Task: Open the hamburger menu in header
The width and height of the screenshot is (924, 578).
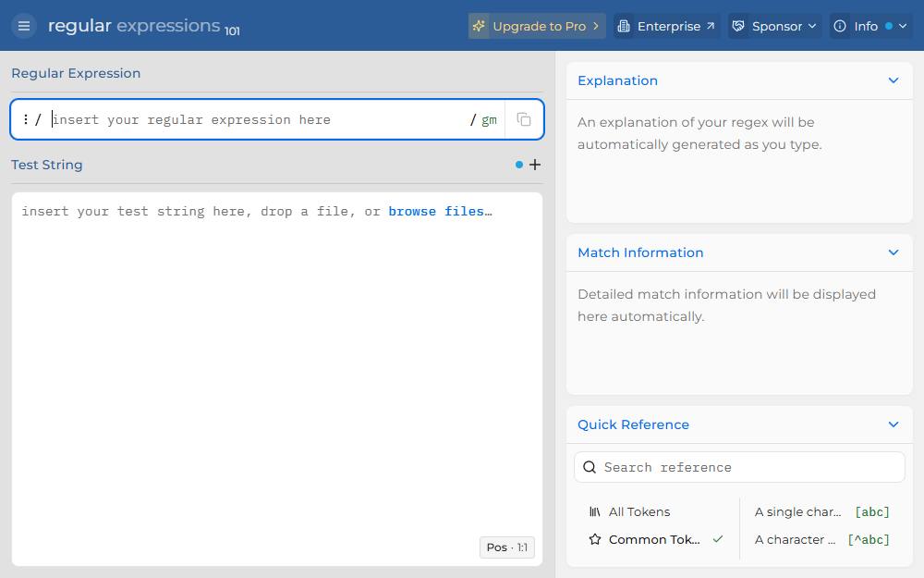Action: (x=24, y=26)
